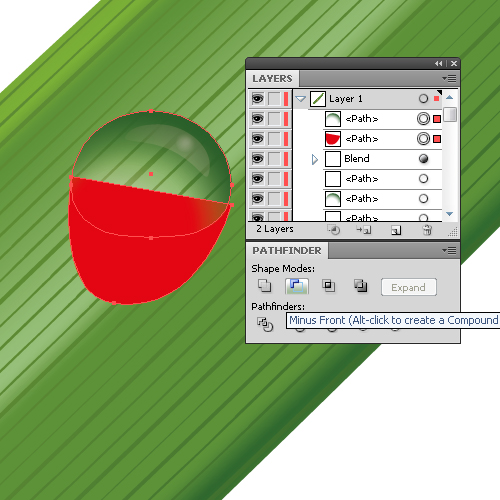Toggle lock box on the red Path row
Viewport: 500px width, 500px height.
[274, 139]
